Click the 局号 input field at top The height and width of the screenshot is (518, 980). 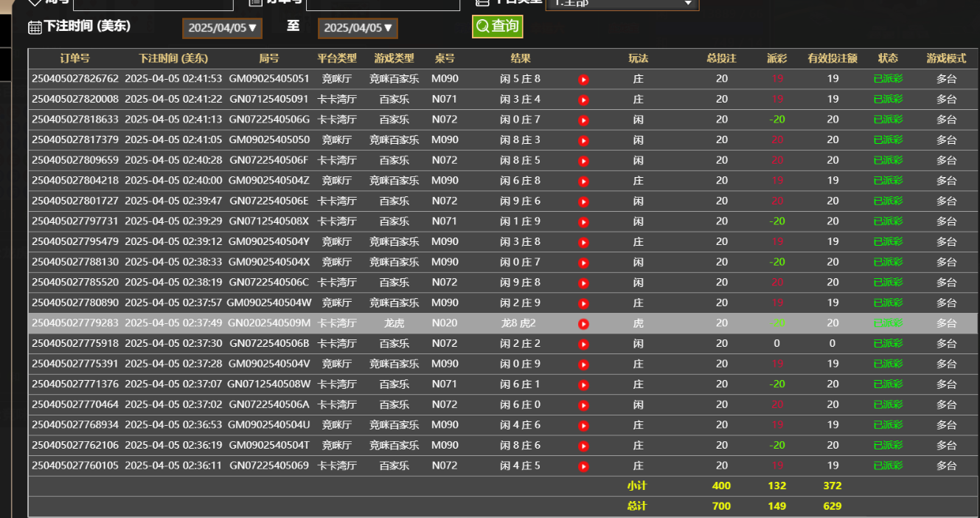tap(153, 4)
